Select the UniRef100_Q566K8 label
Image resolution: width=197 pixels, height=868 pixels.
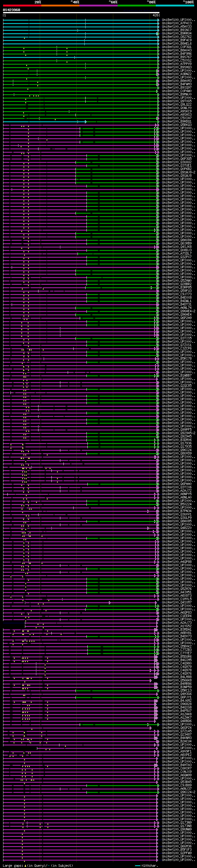177,680
